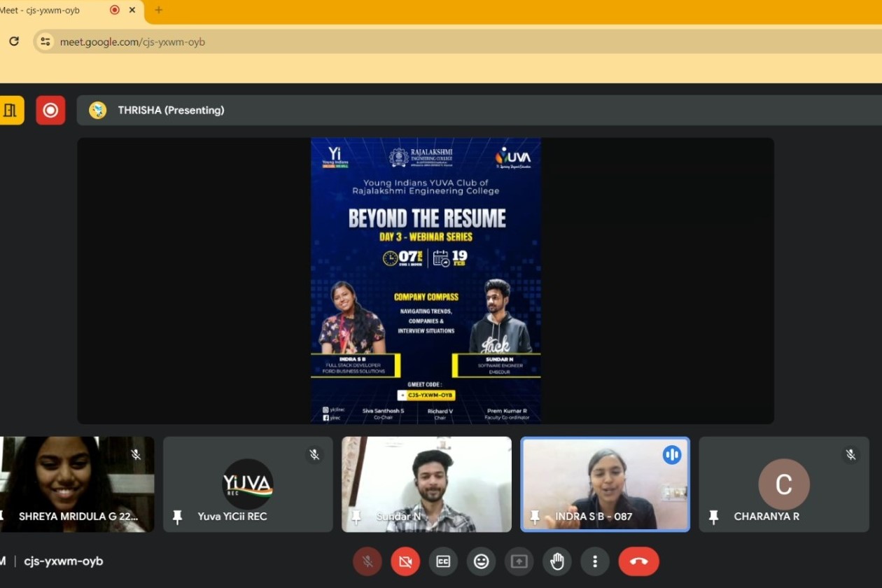Image resolution: width=882 pixels, height=588 pixels.
Task: Open the three-dot more options menu
Action: click(x=595, y=561)
